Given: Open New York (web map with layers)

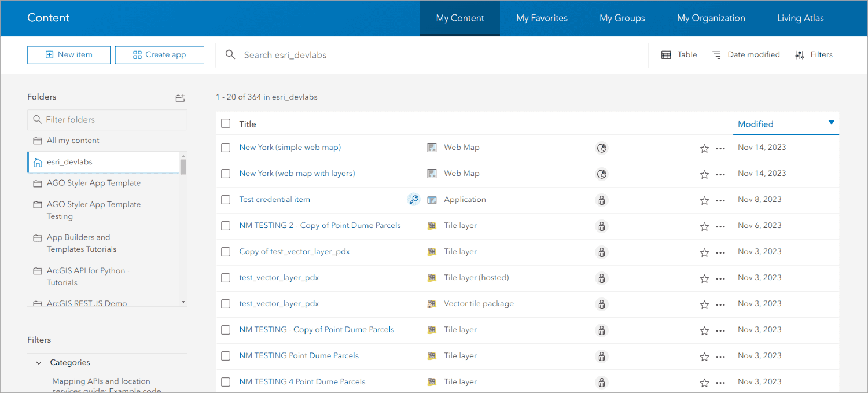Looking at the screenshot, I should (297, 173).
